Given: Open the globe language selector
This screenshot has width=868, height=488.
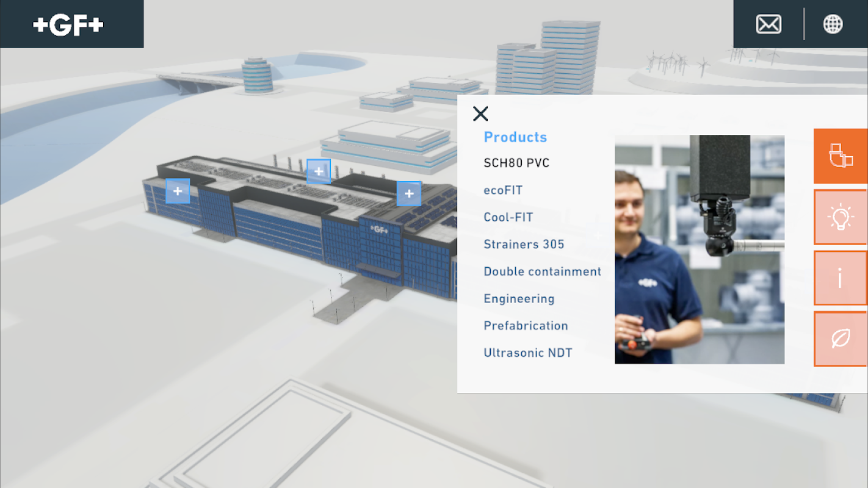Looking at the screenshot, I should pyautogui.click(x=833, y=24).
